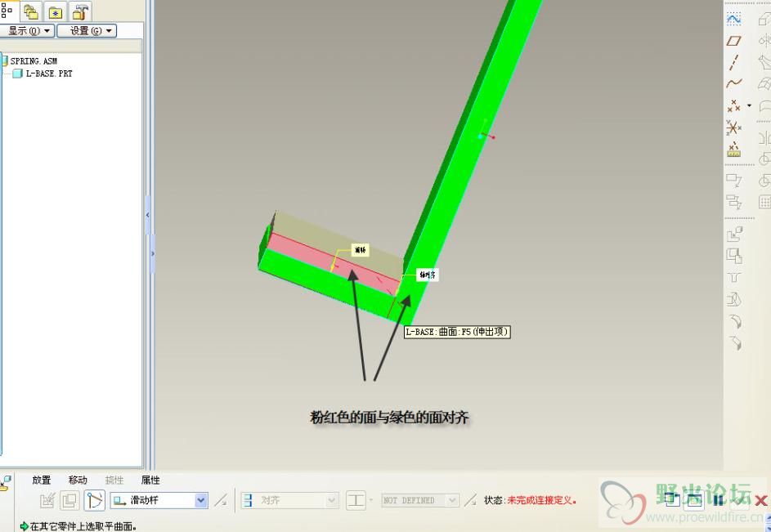Open the 设置 dropdown menu

pos(87,31)
